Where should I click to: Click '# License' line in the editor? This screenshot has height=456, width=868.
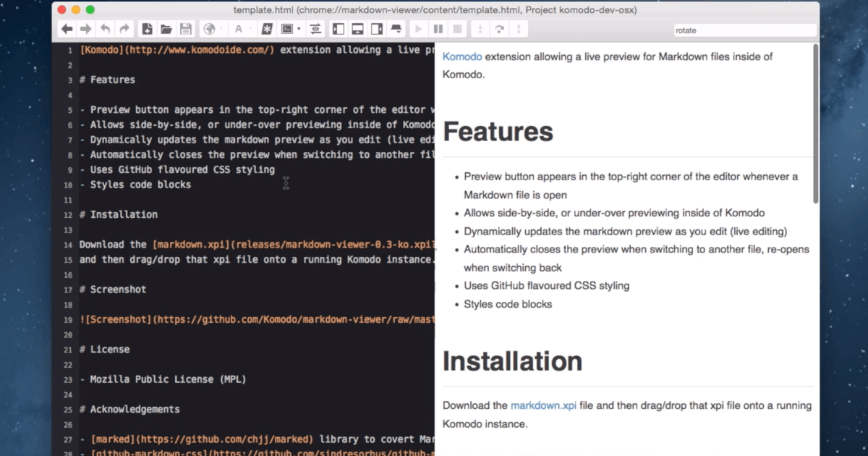tap(105, 349)
